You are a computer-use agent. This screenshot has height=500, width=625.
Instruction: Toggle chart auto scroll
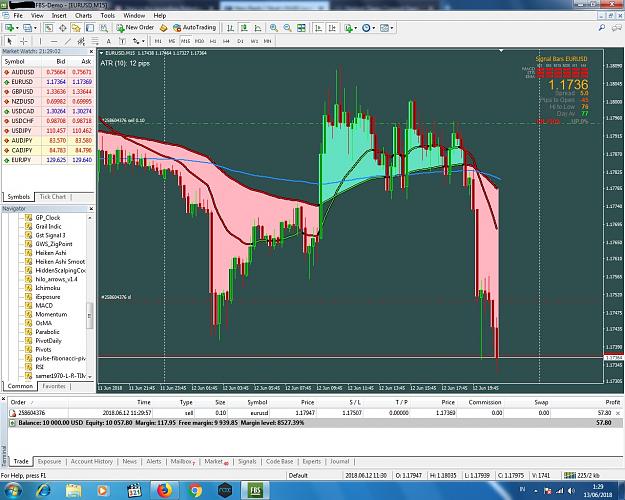coord(318,28)
